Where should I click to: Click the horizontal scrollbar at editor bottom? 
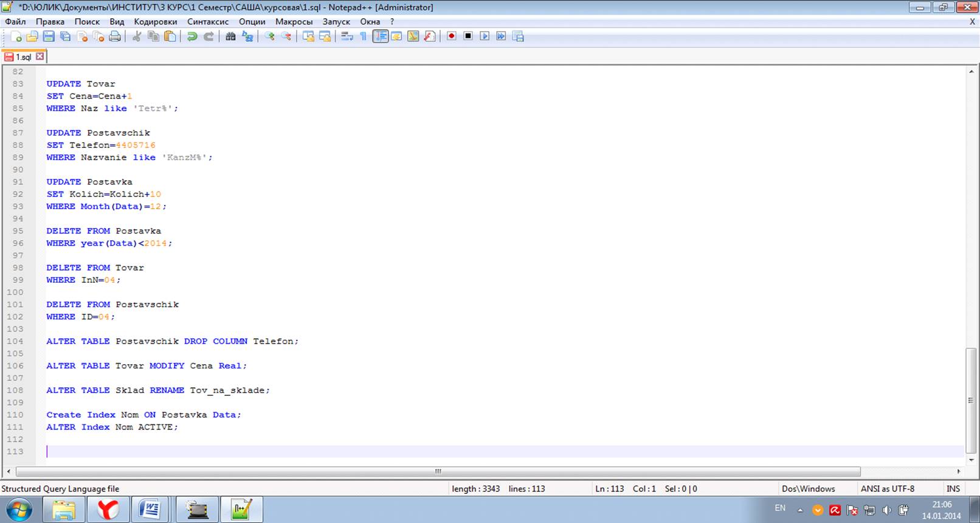(438, 471)
